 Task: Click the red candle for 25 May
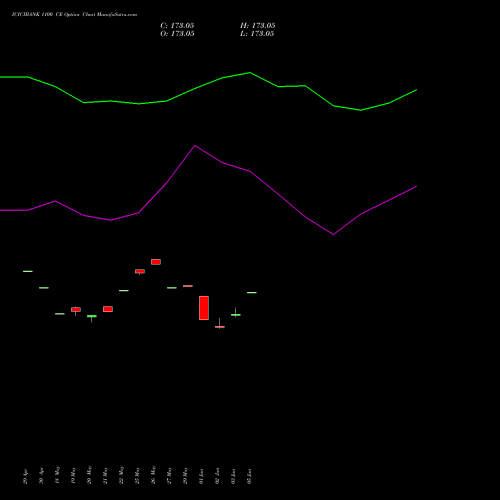[x=140, y=271]
